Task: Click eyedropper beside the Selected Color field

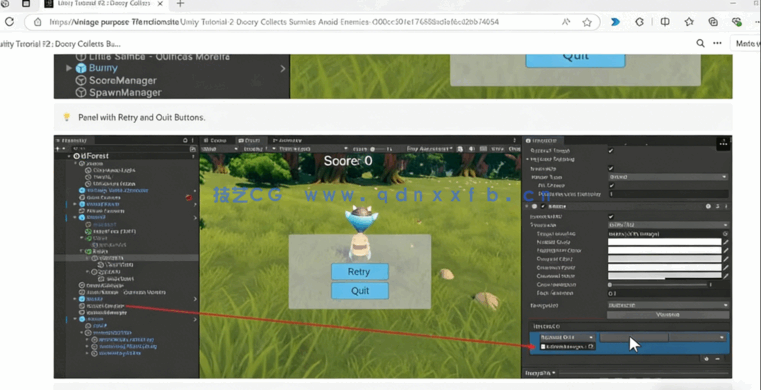Action: (x=726, y=268)
